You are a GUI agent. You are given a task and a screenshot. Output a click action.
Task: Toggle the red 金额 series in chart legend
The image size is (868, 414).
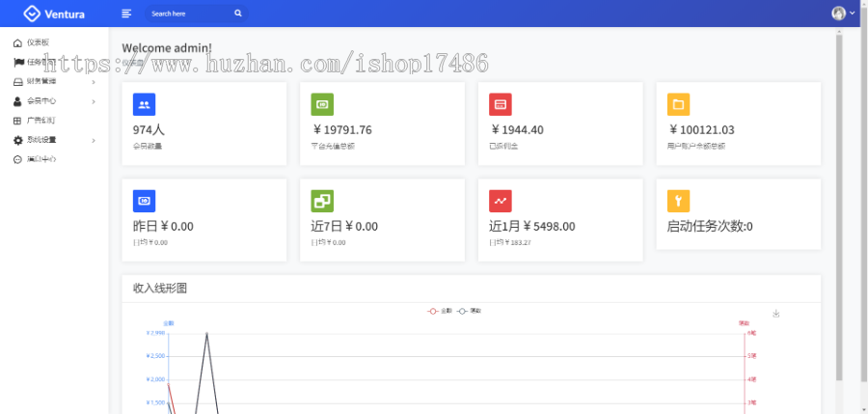(439, 311)
